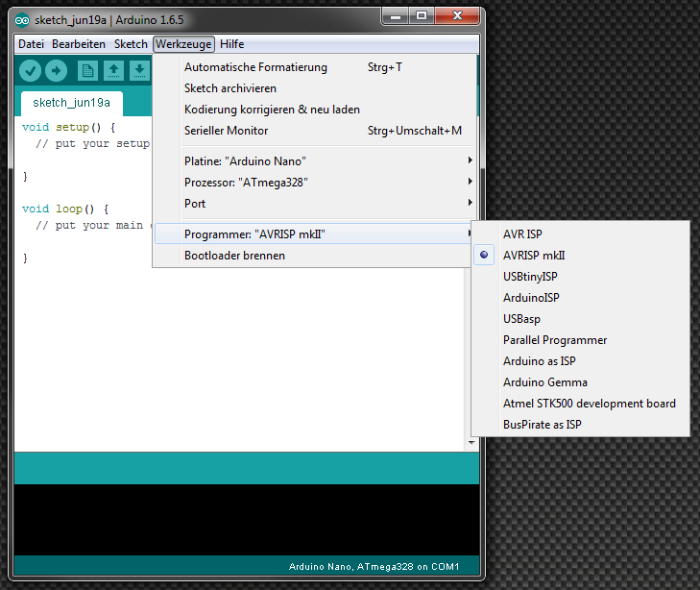700x590 pixels.
Task: Choose Arduino as ISP programmer
Action: [580, 361]
